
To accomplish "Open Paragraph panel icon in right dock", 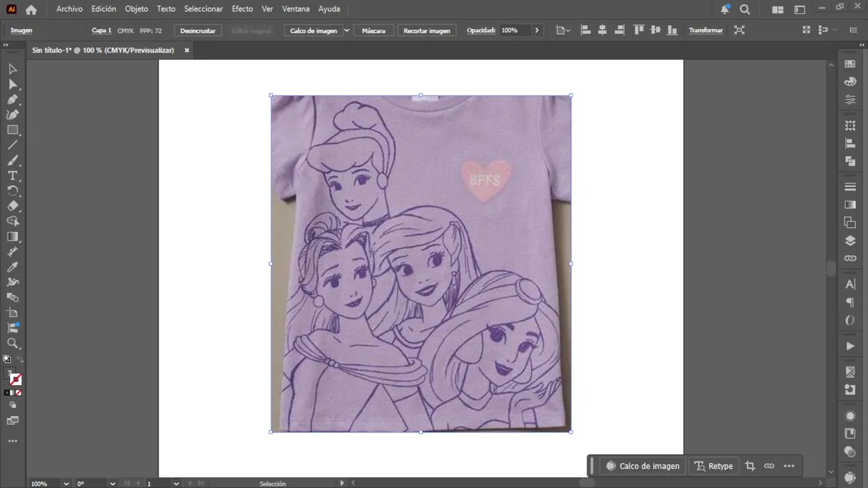I will click(850, 302).
